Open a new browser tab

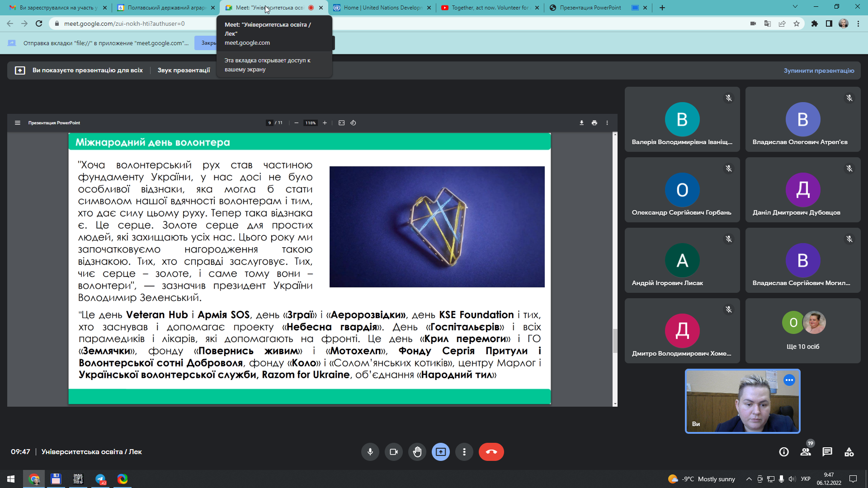[662, 8]
